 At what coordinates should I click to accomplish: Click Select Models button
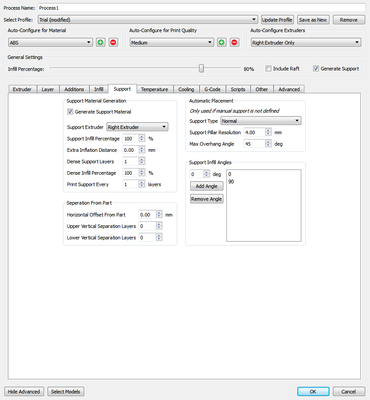click(x=66, y=391)
